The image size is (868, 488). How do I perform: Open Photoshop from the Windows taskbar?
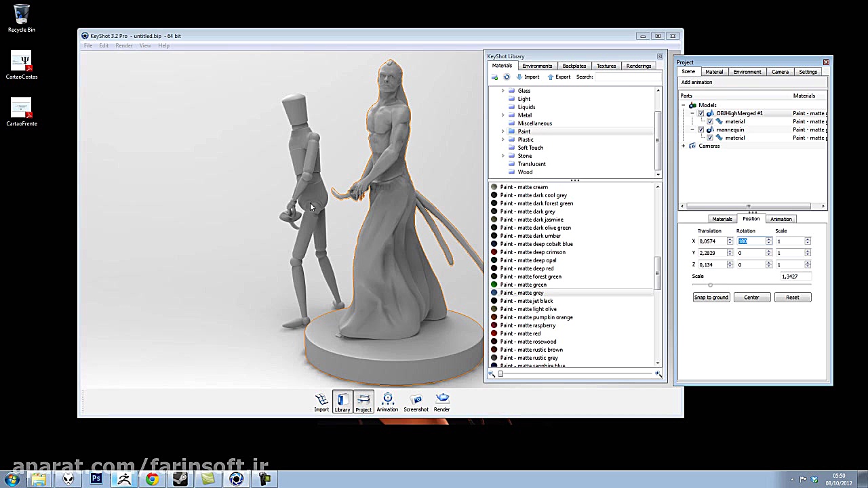pos(96,479)
